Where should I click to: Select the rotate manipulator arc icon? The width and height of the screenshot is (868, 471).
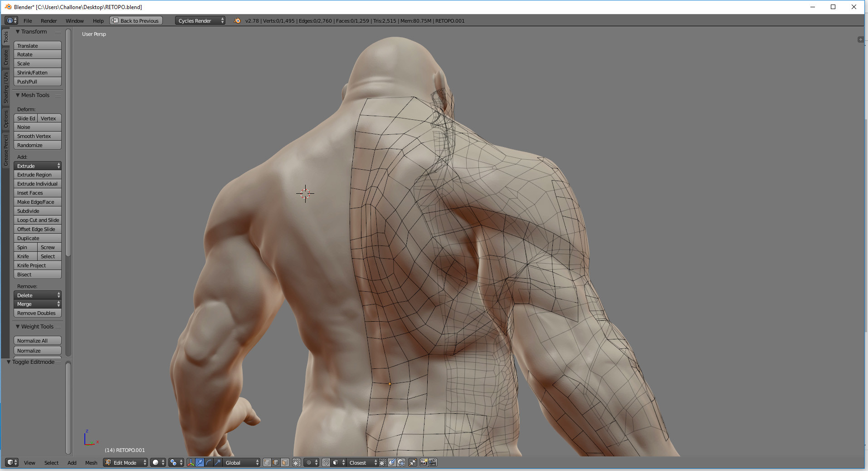coord(209,462)
